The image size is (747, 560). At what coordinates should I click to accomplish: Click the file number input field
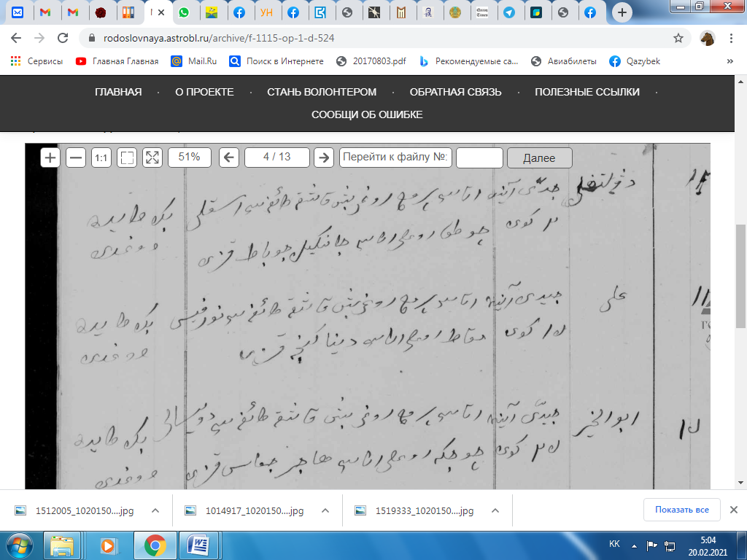479,157
